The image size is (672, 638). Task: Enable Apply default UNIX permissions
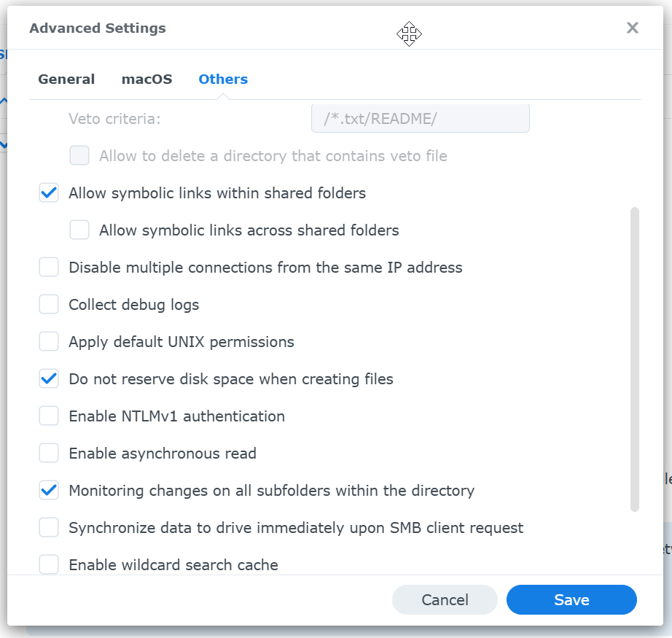(x=49, y=342)
